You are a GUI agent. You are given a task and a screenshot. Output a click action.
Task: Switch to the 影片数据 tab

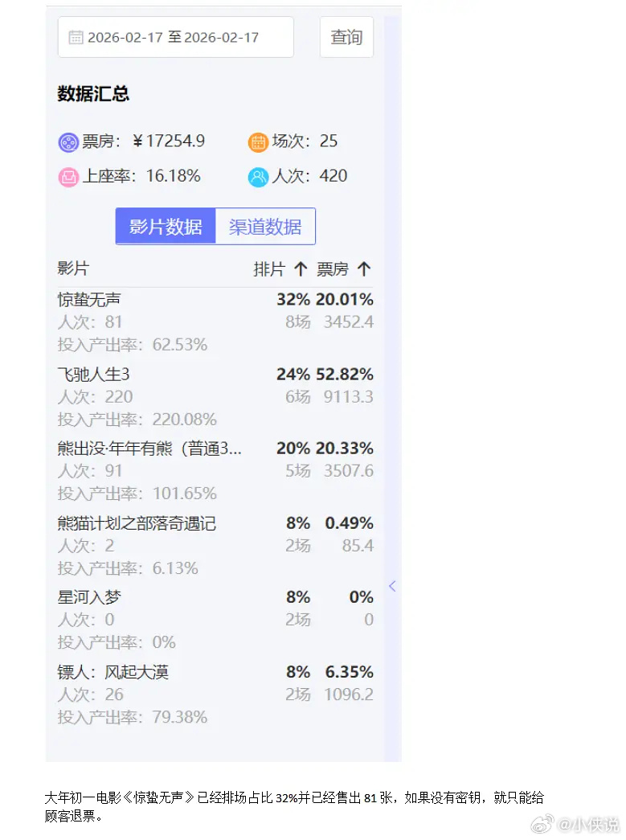pos(165,226)
